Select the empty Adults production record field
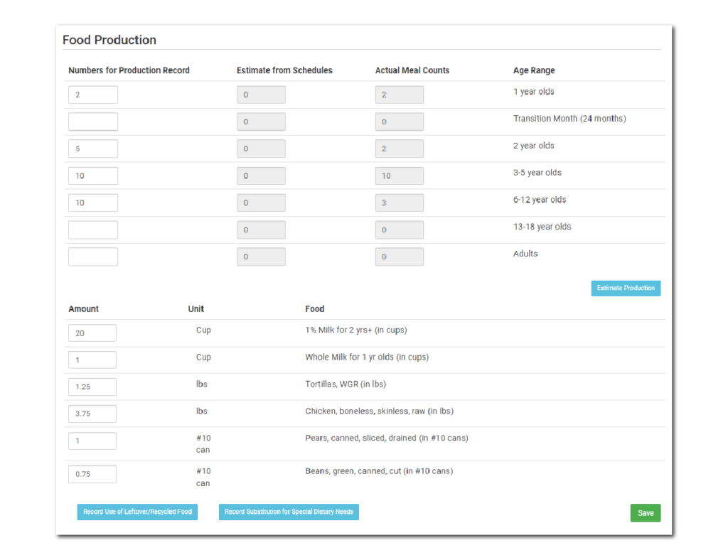Image resolution: width=728 pixels, height=560 pixels. 92,257
